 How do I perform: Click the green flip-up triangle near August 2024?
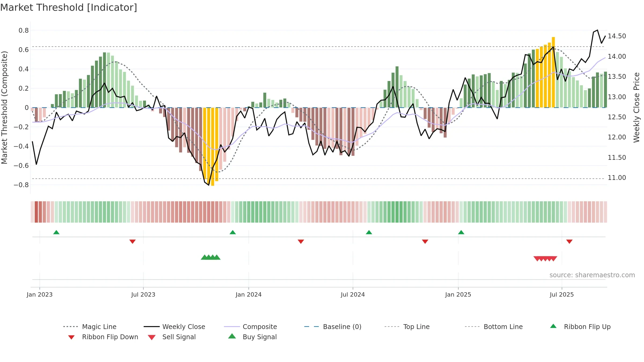tap(369, 232)
